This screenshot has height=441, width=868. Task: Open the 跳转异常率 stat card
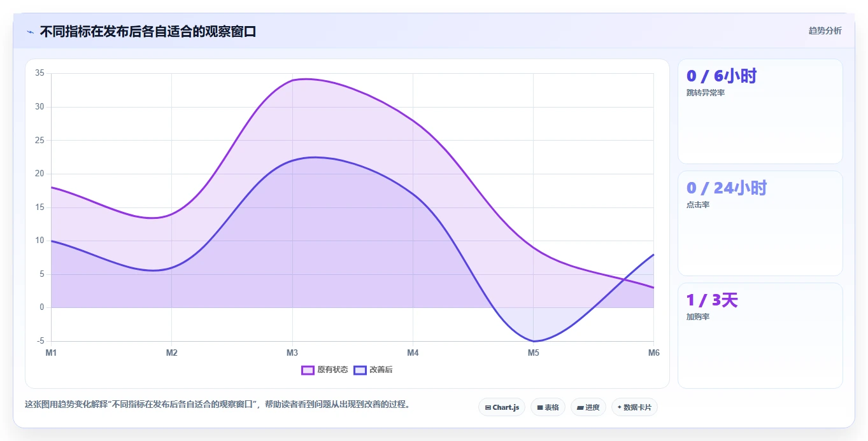(760, 111)
